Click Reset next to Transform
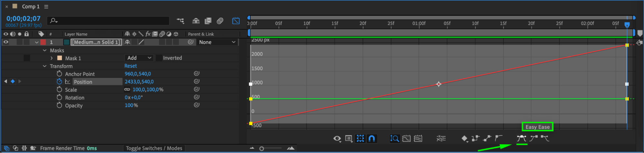This screenshot has width=644, height=153. [x=130, y=66]
